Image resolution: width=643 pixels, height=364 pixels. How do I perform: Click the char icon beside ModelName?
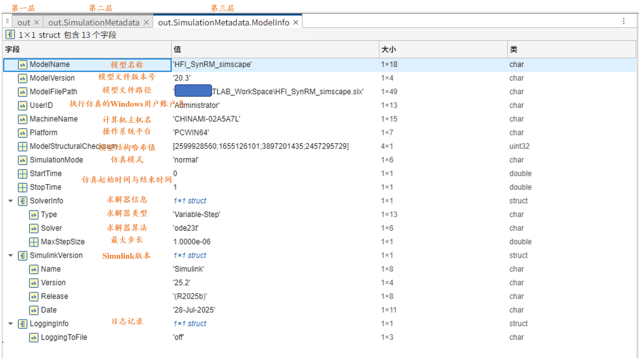pos(22,65)
